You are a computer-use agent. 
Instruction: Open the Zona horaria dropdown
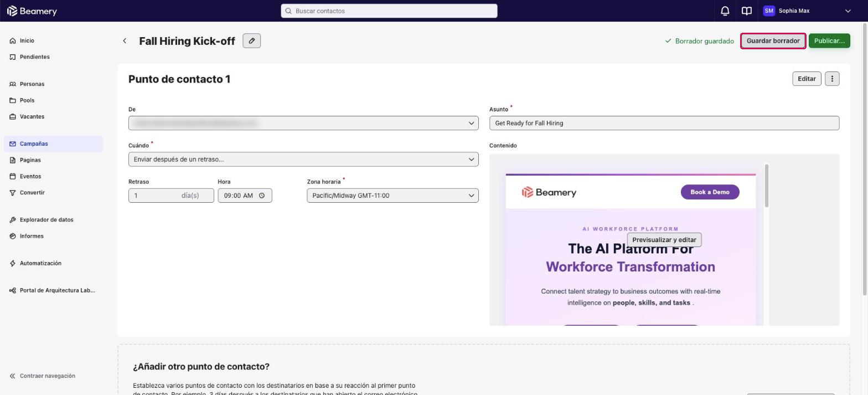click(x=392, y=196)
